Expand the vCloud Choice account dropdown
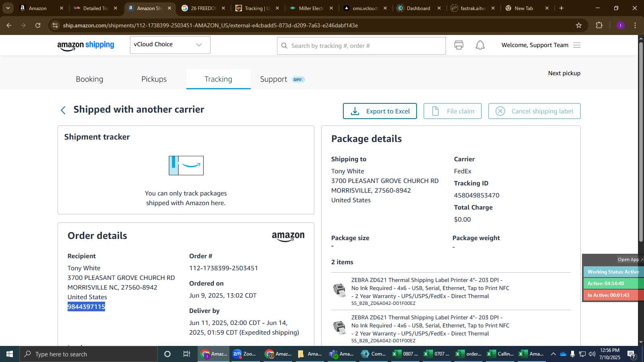Viewport: 644px width, 362px height. tap(170, 45)
